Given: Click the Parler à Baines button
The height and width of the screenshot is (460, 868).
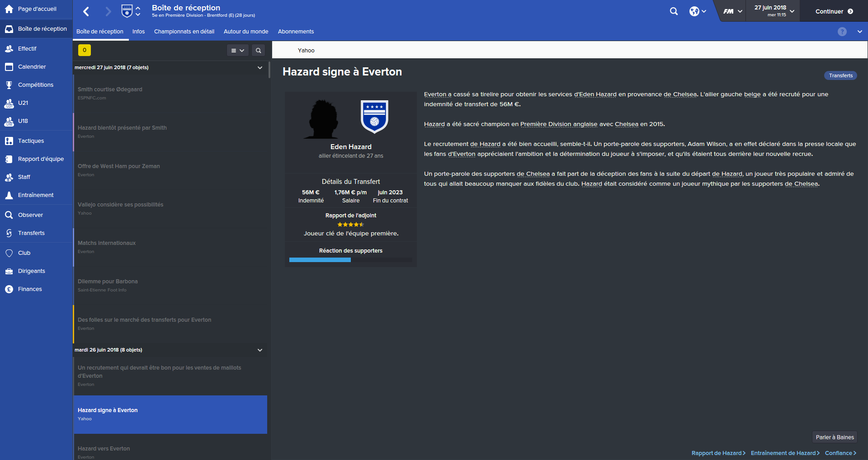Looking at the screenshot, I should coord(835,437).
